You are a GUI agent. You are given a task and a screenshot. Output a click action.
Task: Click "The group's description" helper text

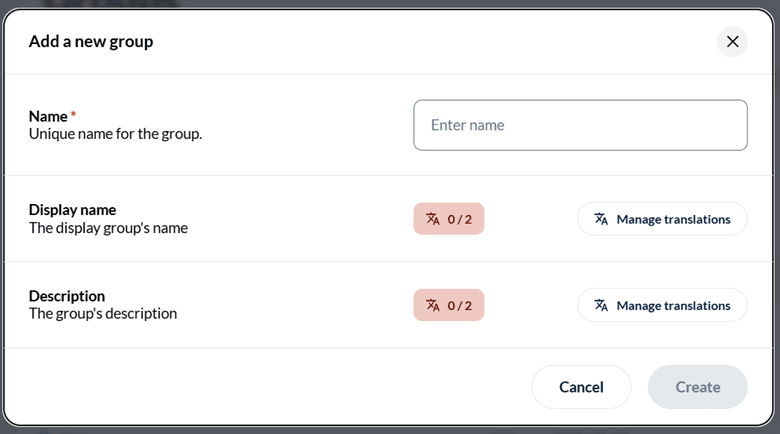point(102,314)
